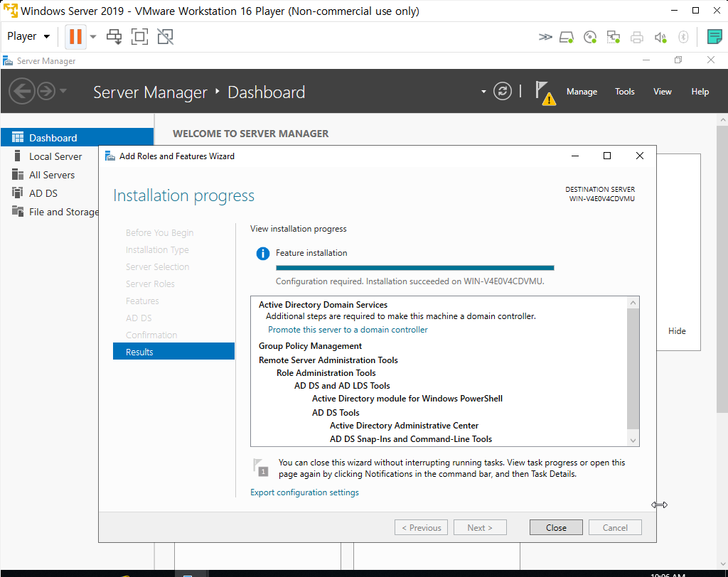Viewport: 728px width, 577px height.
Task: Click the Previous button in the wizard
Action: (x=421, y=527)
